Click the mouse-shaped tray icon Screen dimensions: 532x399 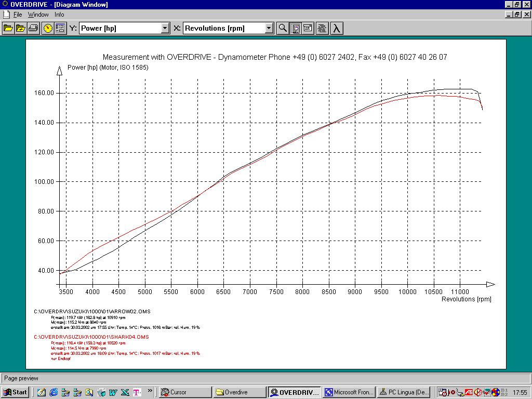[460, 393]
